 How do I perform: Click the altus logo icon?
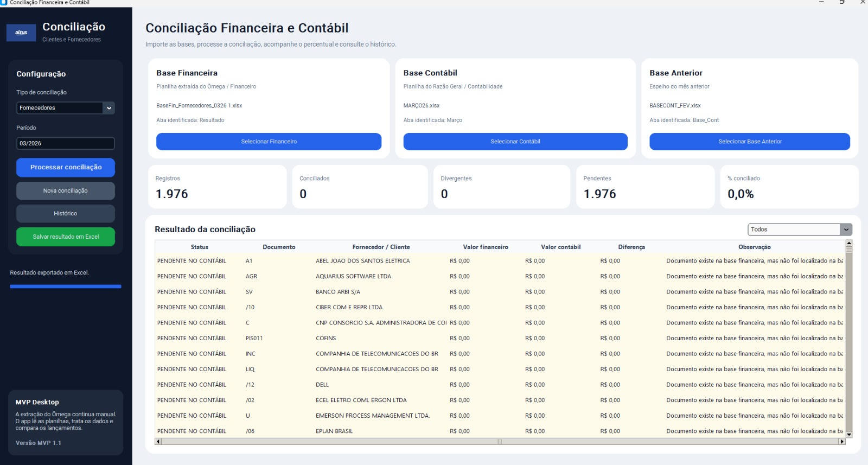pos(21,33)
